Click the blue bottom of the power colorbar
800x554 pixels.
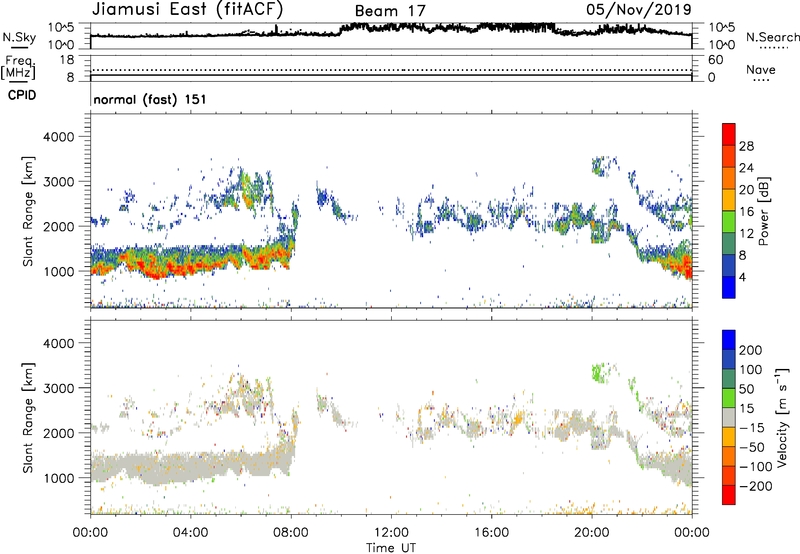729,287
